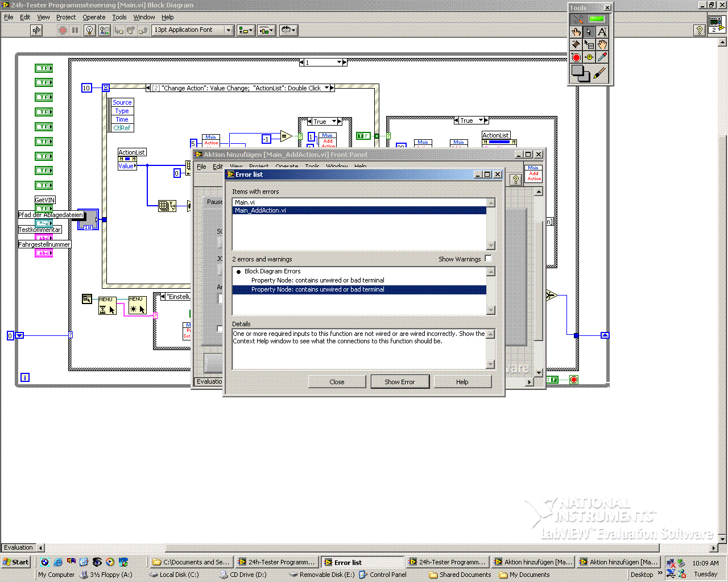This screenshot has width=728, height=582.
Task: Click the Fahrgestellnummer terminal label
Action: (x=44, y=244)
